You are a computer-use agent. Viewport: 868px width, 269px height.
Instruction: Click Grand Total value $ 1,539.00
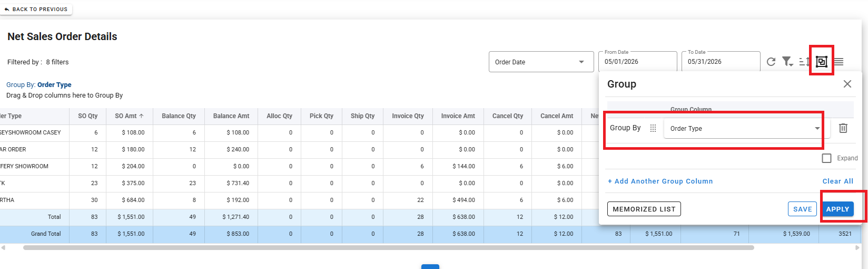796,234
